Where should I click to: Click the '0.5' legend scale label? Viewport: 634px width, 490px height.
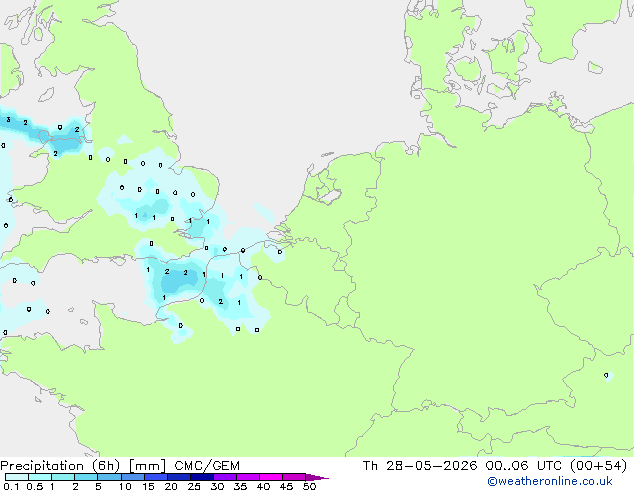pos(35,486)
